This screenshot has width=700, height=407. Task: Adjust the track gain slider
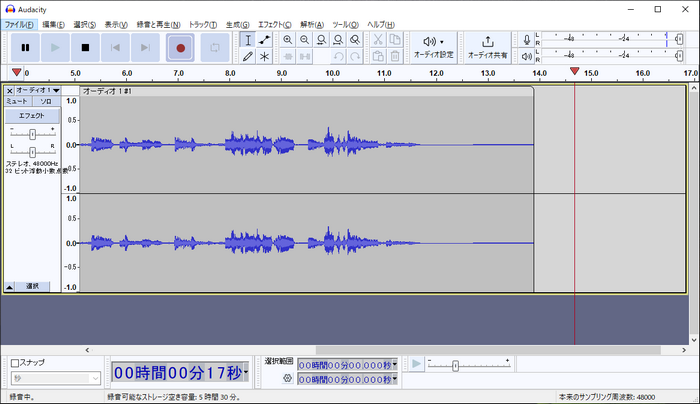(x=32, y=134)
